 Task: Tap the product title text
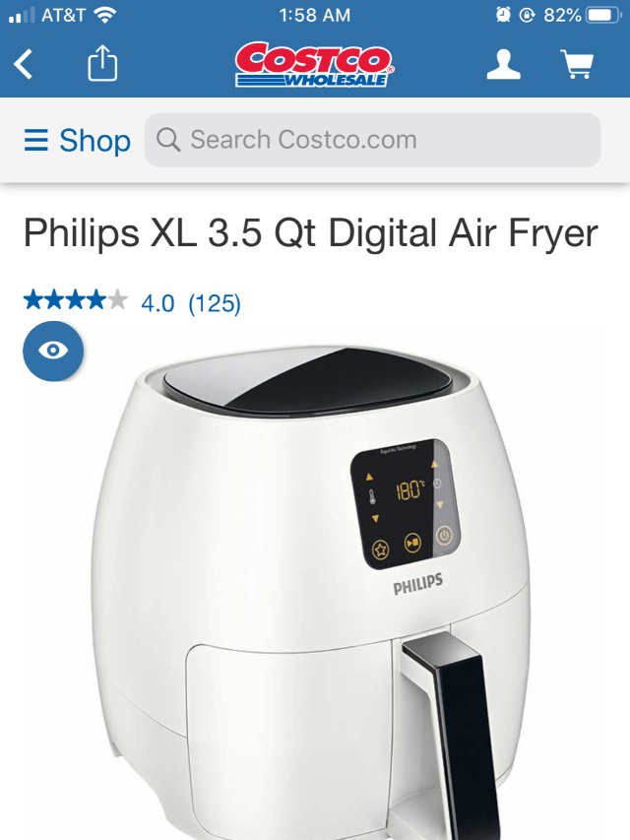311,233
